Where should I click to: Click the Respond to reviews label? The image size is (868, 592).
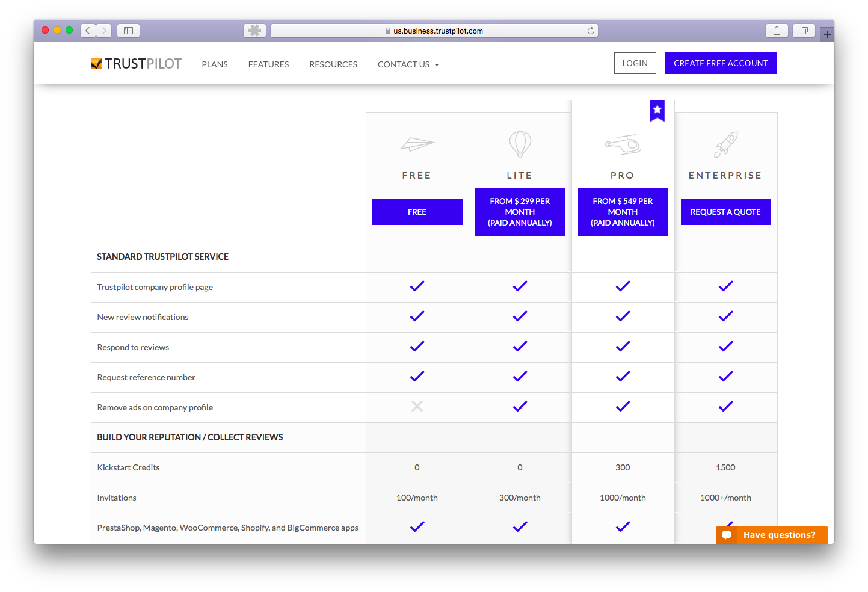click(133, 347)
